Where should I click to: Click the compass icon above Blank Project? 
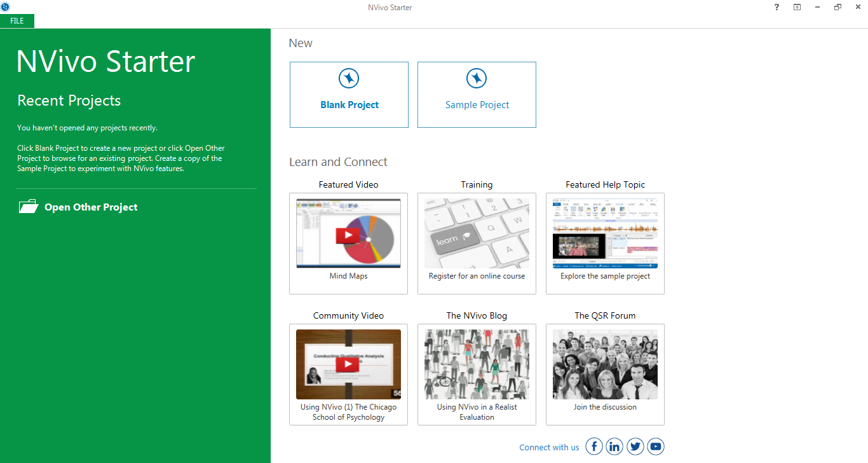(349, 79)
